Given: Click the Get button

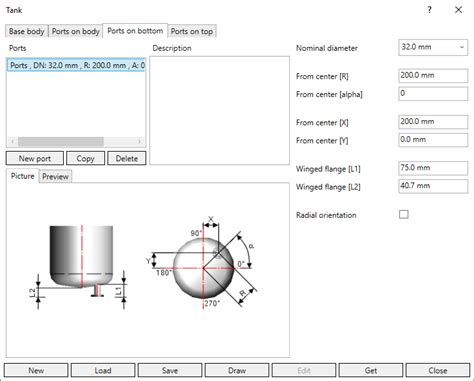Looking at the screenshot, I should coord(371,370).
